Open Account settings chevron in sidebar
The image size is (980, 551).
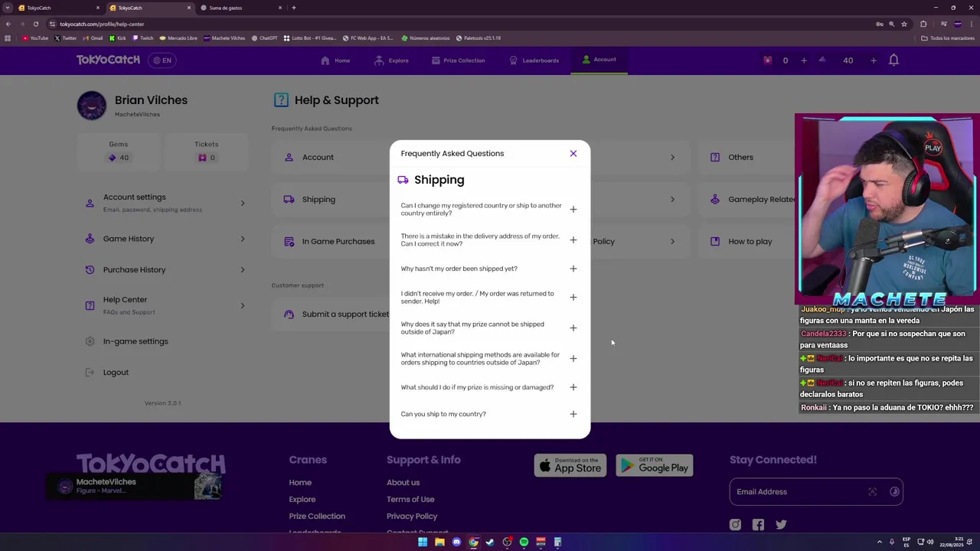tap(243, 203)
